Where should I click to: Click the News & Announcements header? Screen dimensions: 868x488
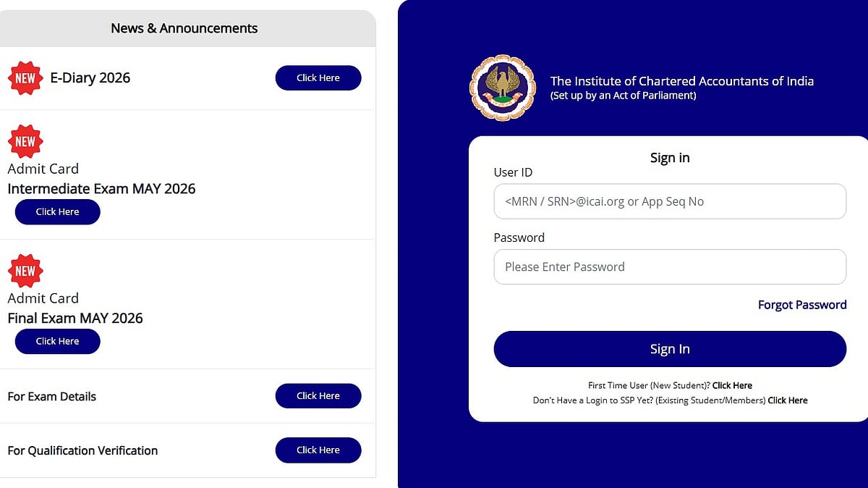pos(184,29)
